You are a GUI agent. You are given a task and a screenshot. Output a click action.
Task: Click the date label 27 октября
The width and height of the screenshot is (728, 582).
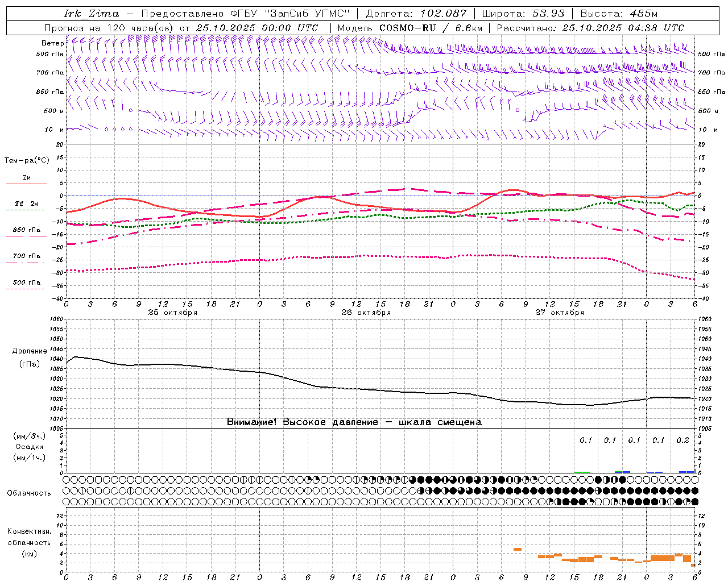coord(560,313)
